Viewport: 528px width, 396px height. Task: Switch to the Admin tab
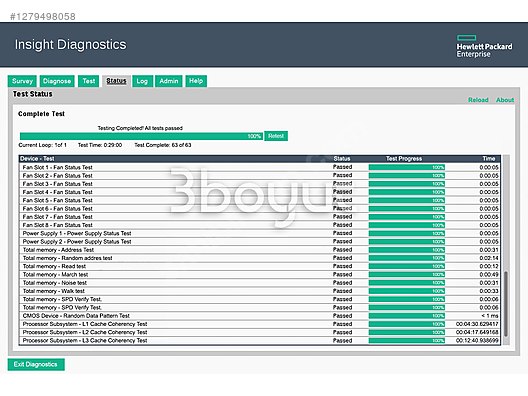pos(169,81)
